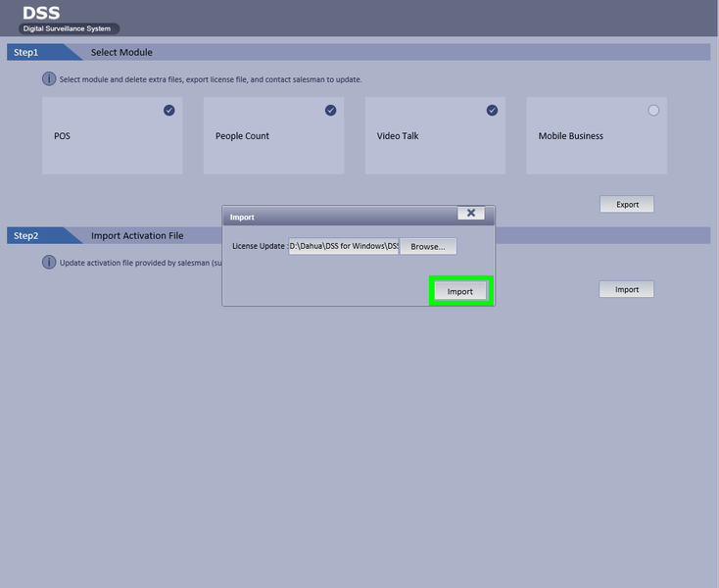Click info icon beside Select module hint
Image resolution: width=719 pixels, height=588 pixels.
point(49,78)
